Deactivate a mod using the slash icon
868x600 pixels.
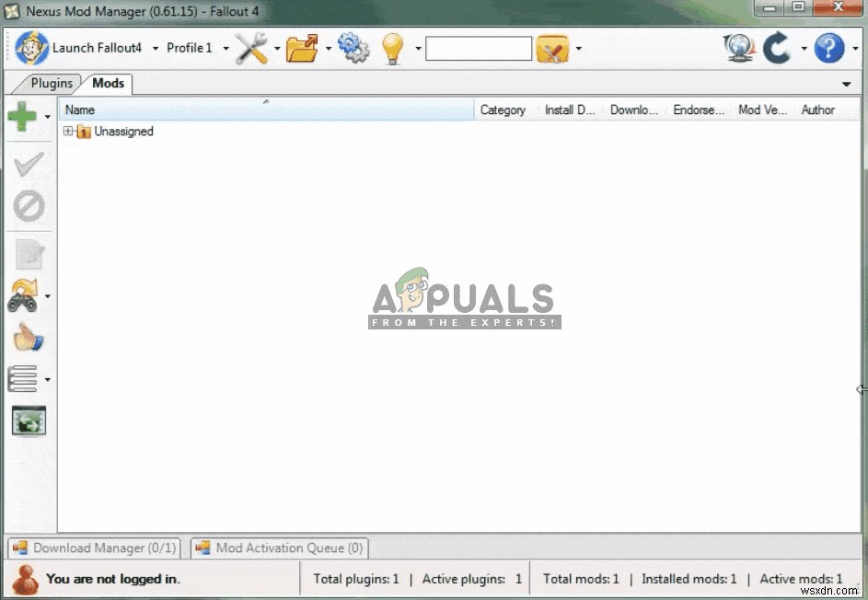click(x=27, y=206)
